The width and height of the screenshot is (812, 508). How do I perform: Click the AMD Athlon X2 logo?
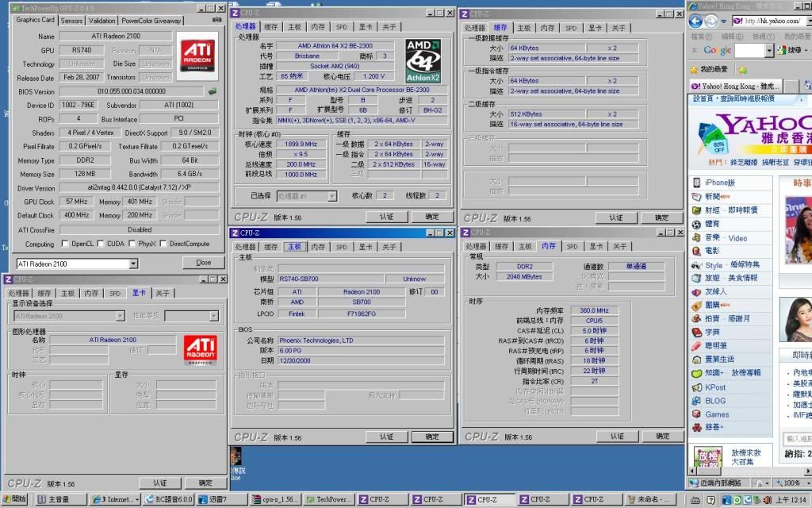[x=423, y=60]
